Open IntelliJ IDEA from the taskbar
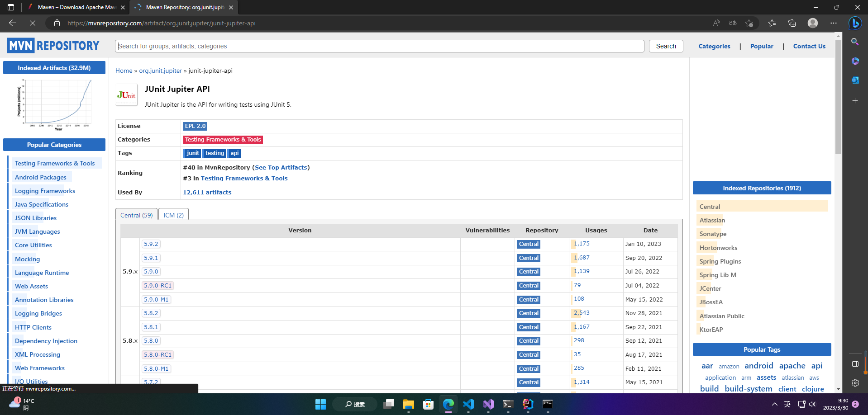This screenshot has width=868, height=415. 528,404
